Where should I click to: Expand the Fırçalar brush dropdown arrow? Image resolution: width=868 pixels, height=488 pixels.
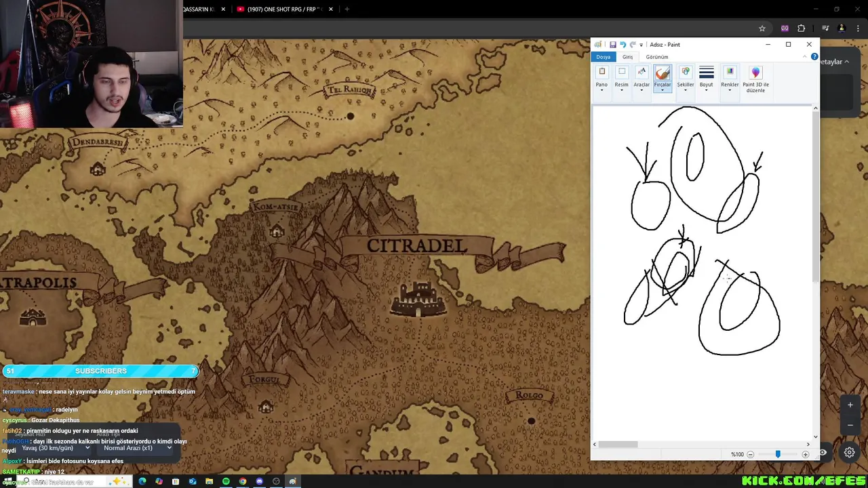pos(663,90)
